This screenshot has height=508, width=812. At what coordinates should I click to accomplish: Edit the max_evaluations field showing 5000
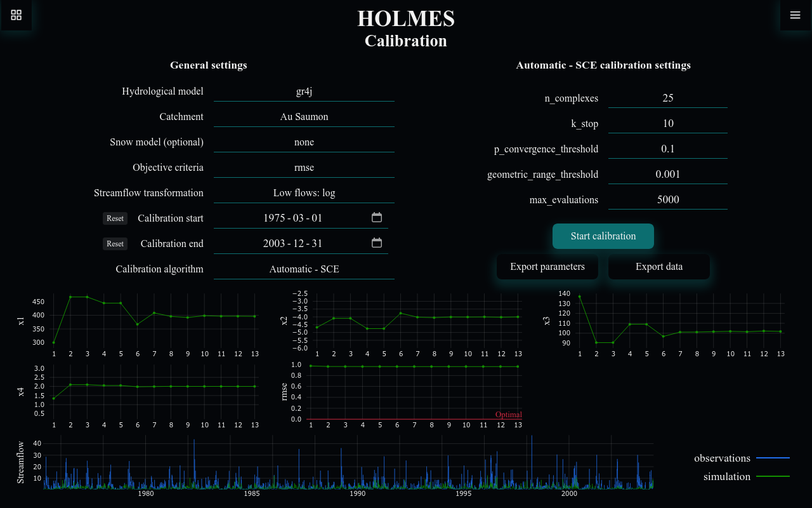(x=667, y=199)
